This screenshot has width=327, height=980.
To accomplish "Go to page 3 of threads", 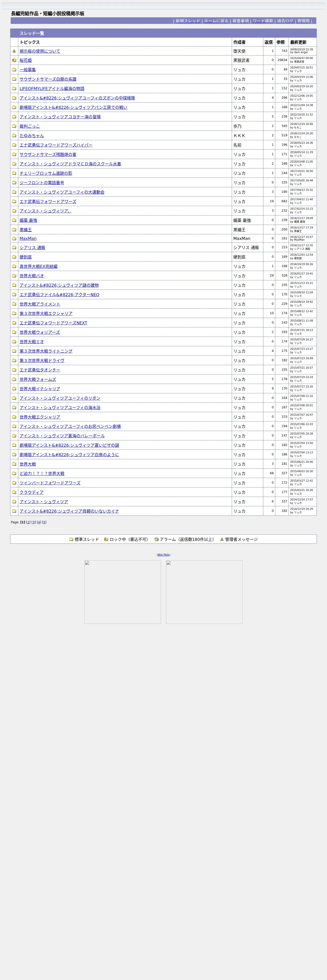I will click(34, 522).
